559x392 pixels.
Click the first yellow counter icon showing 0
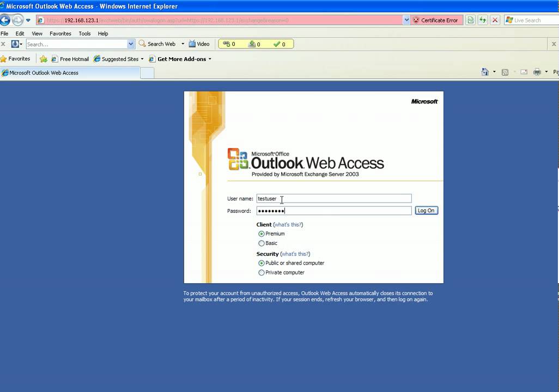(229, 44)
